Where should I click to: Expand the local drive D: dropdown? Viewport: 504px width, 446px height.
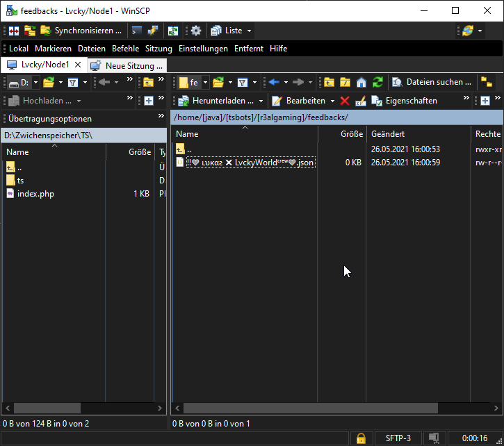click(34, 82)
